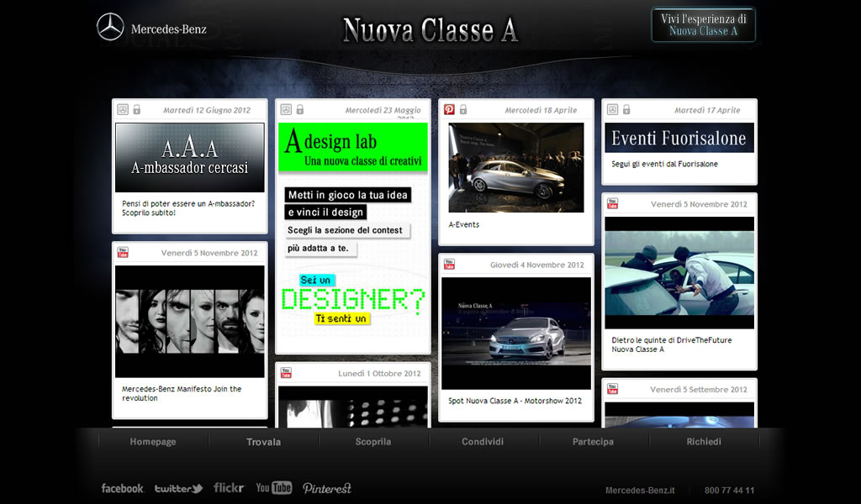Screen dimensions: 861x504
Task: Play the Spot Nuova Classe A video thumbnail
Action: point(516,333)
